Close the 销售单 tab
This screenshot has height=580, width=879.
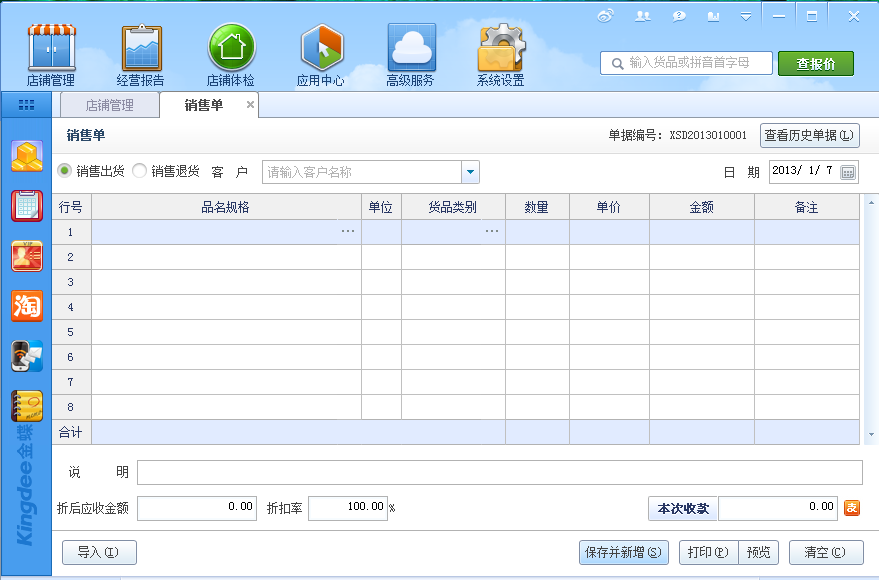click(250, 104)
